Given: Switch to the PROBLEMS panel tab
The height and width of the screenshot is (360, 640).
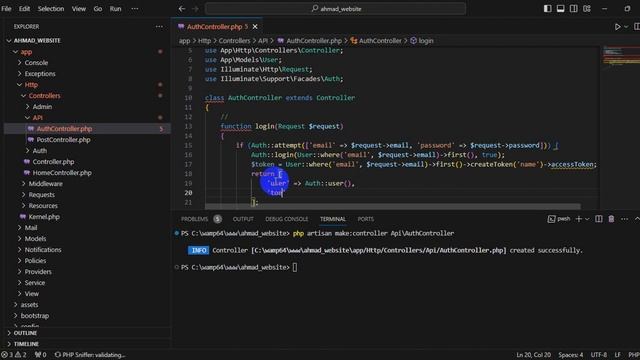Looking at the screenshot, I should [195, 219].
